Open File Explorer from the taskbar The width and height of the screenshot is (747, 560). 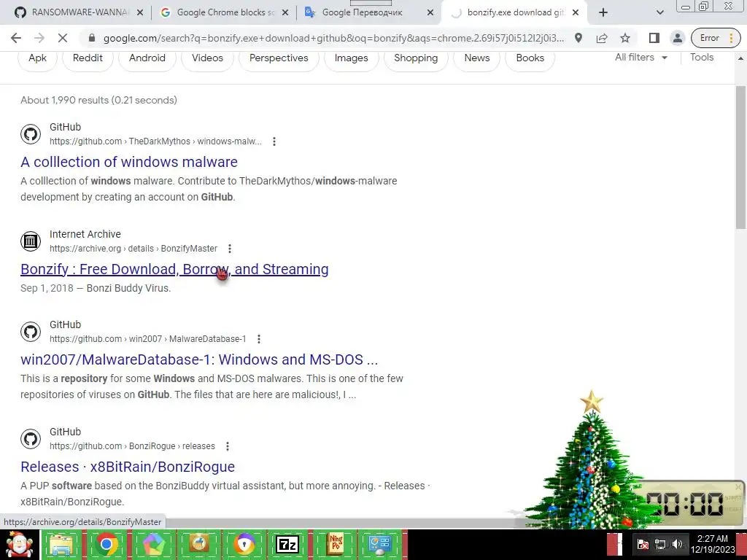click(61, 544)
